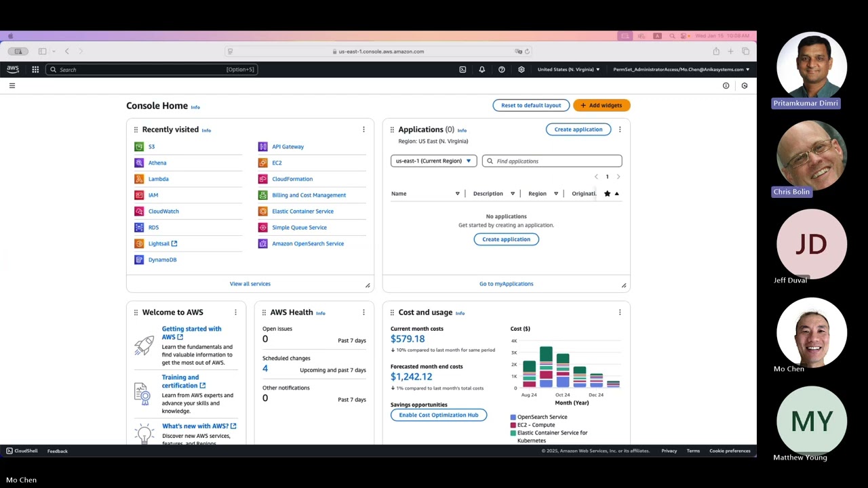Open the Cost and usage widget options menu

(x=619, y=312)
